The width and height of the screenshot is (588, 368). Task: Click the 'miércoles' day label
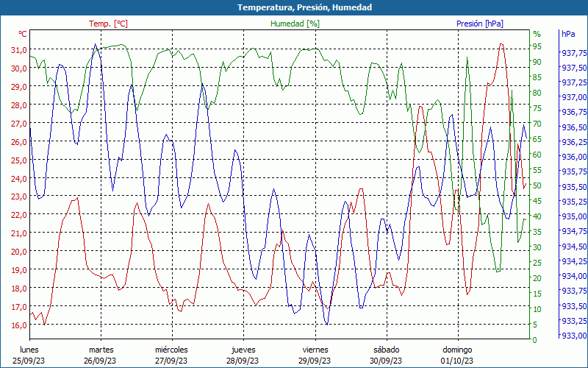click(172, 350)
